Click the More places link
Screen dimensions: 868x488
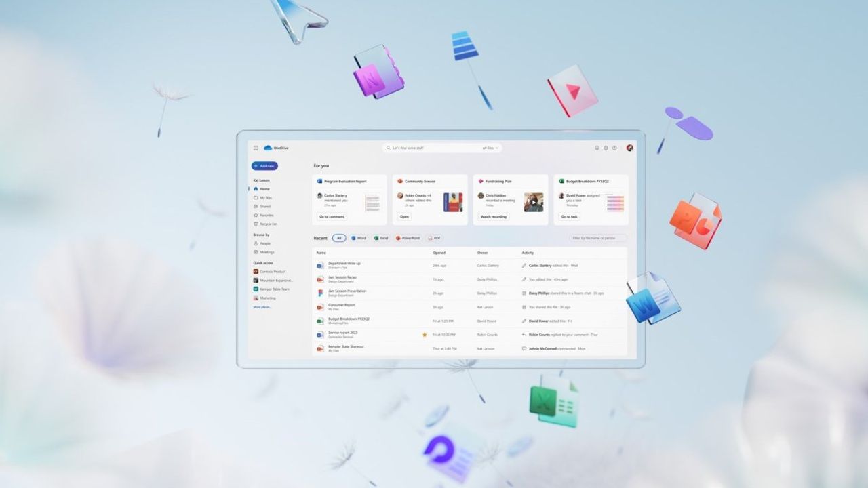click(262, 307)
